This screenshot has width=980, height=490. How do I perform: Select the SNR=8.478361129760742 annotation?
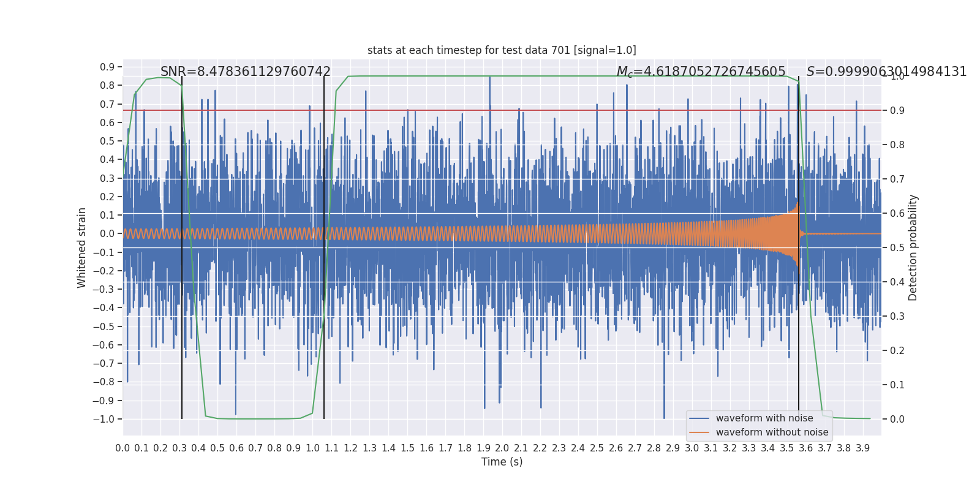pos(246,72)
